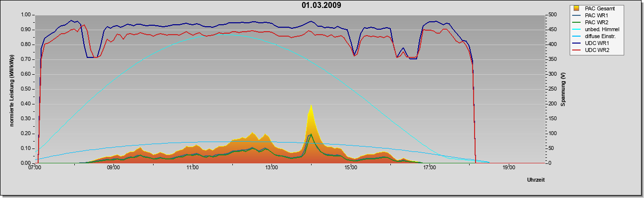Click the chart title 01.03.2009
Screen dimensions: 644x198
pos(321,5)
